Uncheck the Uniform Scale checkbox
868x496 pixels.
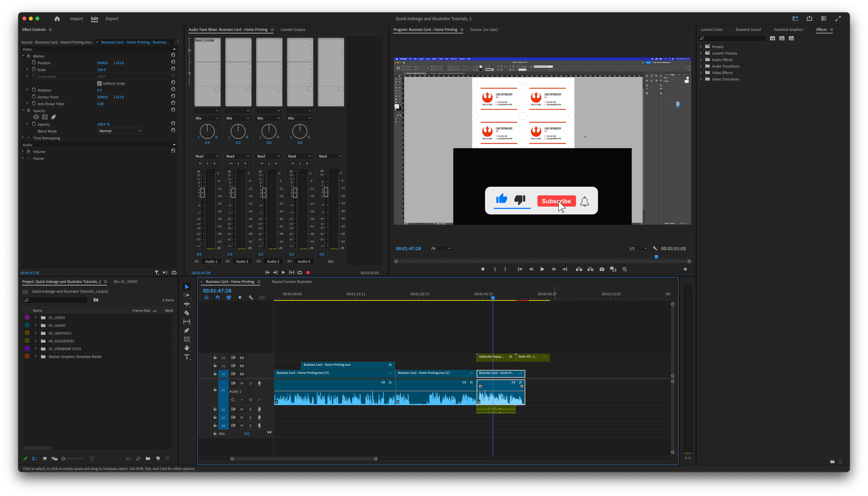click(99, 83)
